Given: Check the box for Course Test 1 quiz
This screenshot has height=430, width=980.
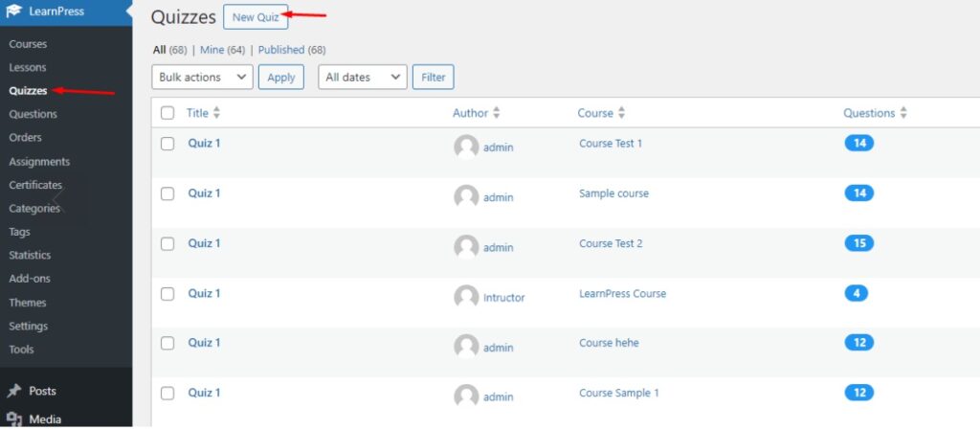Looking at the screenshot, I should 167,144.
